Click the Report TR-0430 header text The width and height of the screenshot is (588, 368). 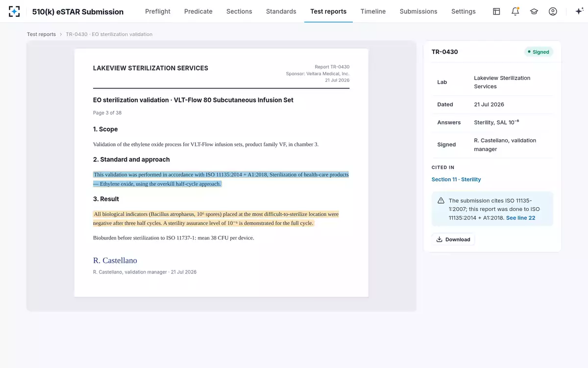(x=332, y=67)
